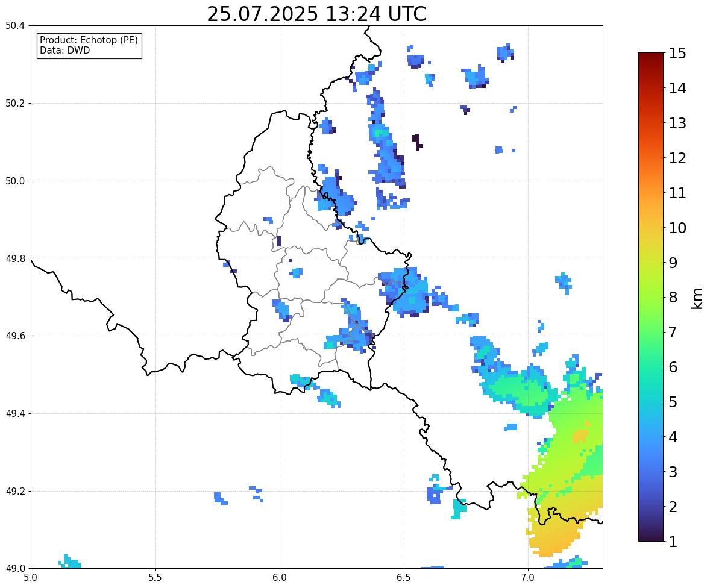710x588 pixels.
Task: Click the plot title 25.07.2025 13:24 UTC
Action: coord(316,14)
